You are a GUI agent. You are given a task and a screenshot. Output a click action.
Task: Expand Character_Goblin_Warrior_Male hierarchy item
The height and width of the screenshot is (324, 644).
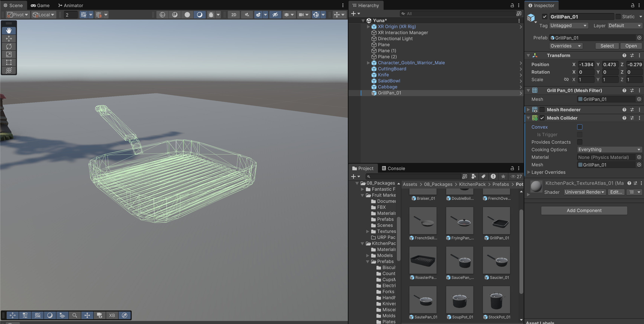point(368,63)
